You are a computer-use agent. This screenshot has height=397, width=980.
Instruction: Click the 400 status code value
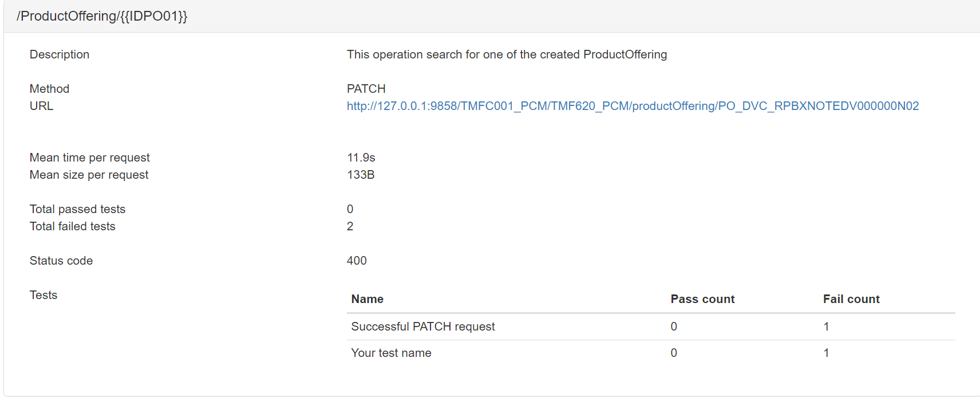pos(357,261)
